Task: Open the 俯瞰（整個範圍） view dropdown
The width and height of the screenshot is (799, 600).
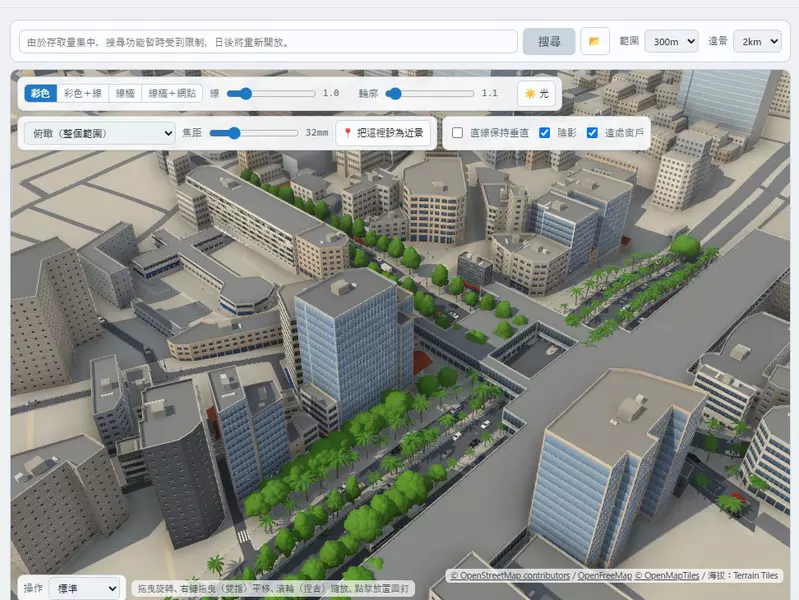Action: [100, 133]
